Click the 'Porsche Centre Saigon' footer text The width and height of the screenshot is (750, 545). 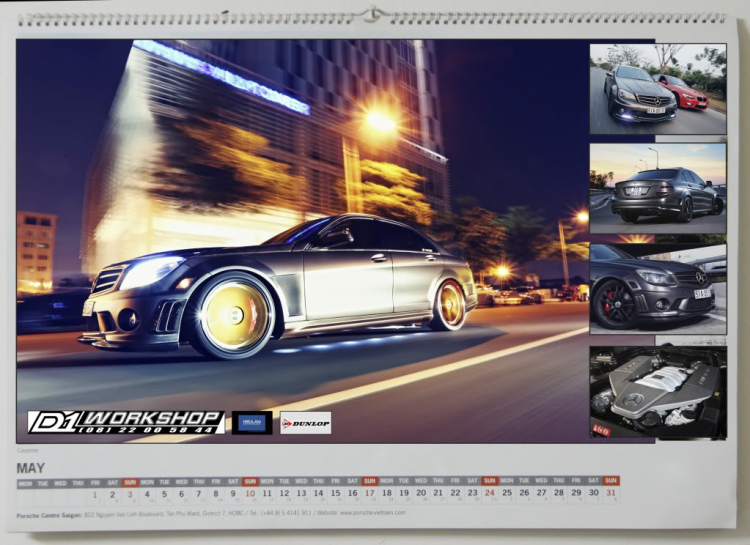[x=49, y=516]
